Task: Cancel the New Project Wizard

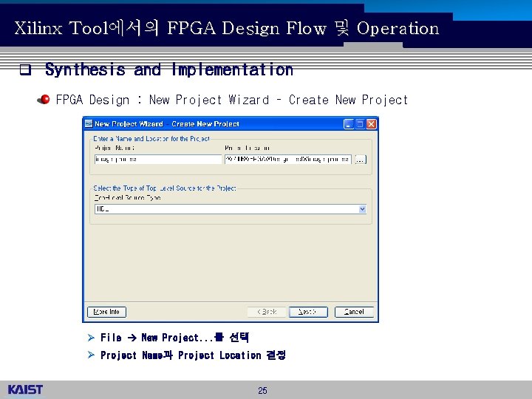Action: 354,312
